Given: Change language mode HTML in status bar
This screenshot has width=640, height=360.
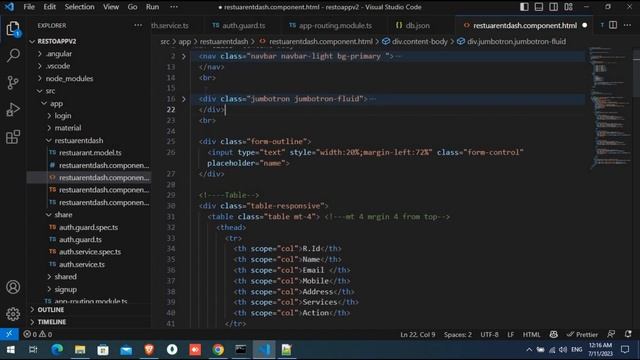Looking at the screenshot, I should [531, 334].
